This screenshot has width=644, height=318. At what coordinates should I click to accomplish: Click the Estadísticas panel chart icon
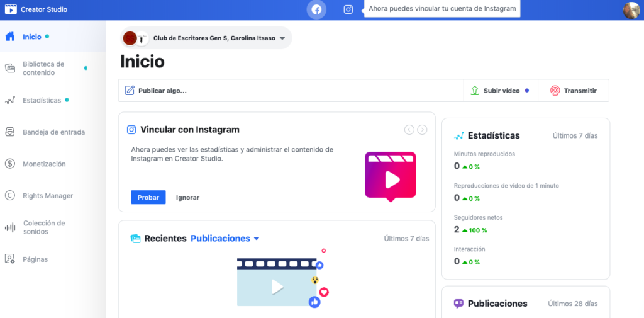[458, 135]
